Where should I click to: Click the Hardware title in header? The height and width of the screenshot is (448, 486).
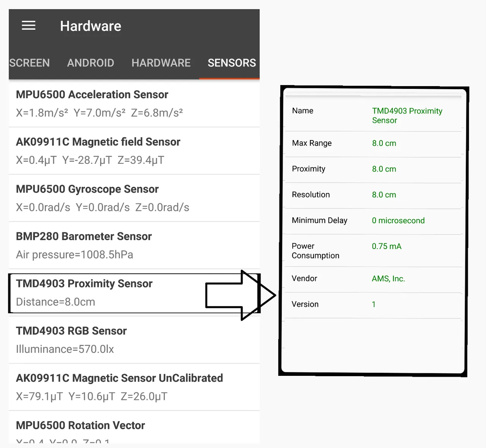coord(91,26)
